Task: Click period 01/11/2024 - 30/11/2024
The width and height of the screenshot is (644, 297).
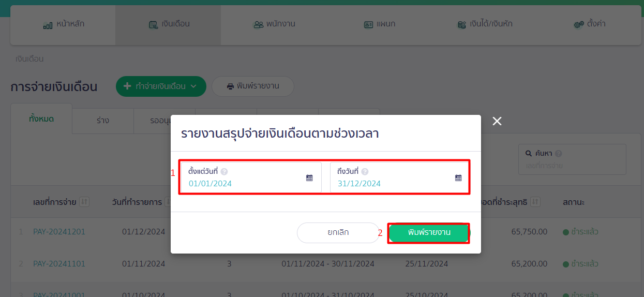Action: point(328,264)
